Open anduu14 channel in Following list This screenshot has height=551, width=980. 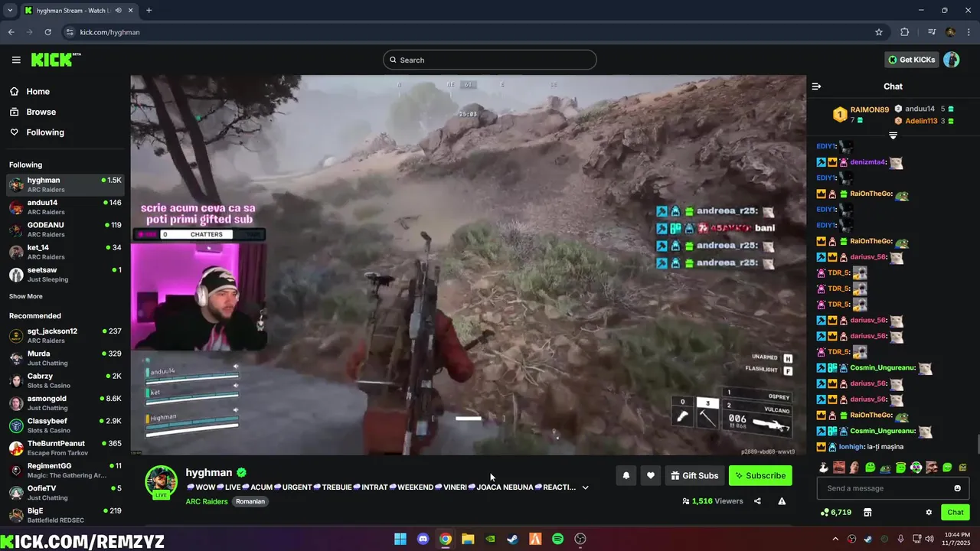pos(65,207)
